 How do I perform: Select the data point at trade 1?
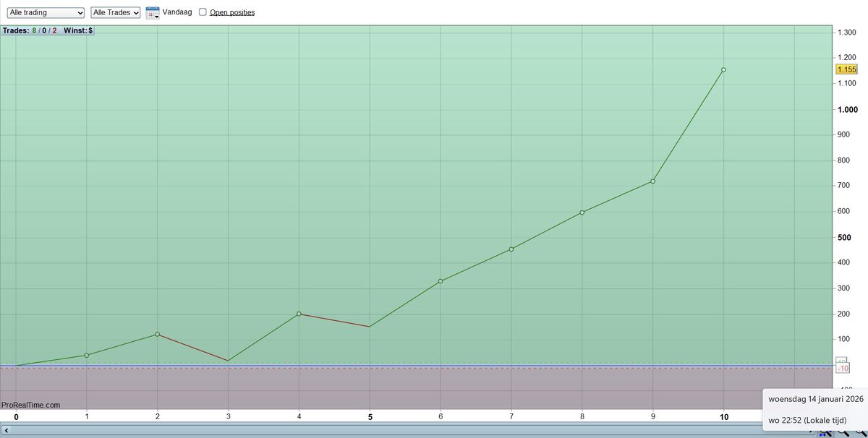click(87, 355)
